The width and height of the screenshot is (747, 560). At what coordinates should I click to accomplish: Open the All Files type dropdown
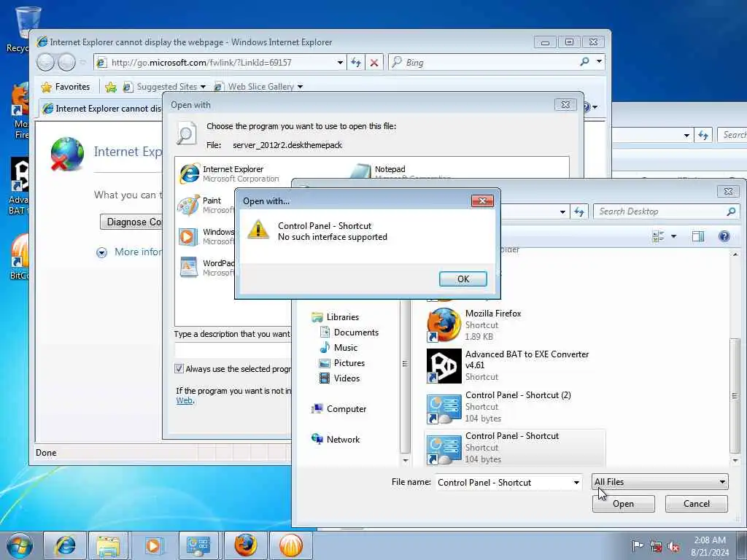pos(659,482)
